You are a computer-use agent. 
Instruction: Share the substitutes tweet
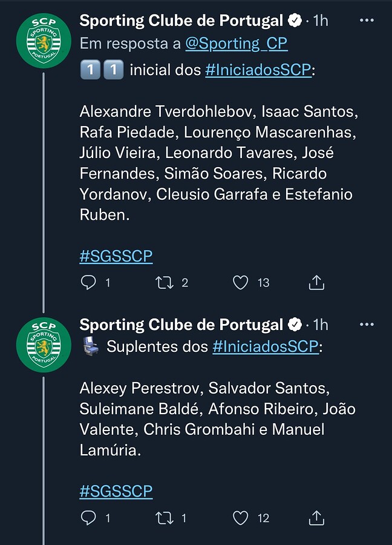[x=316, y=518]
